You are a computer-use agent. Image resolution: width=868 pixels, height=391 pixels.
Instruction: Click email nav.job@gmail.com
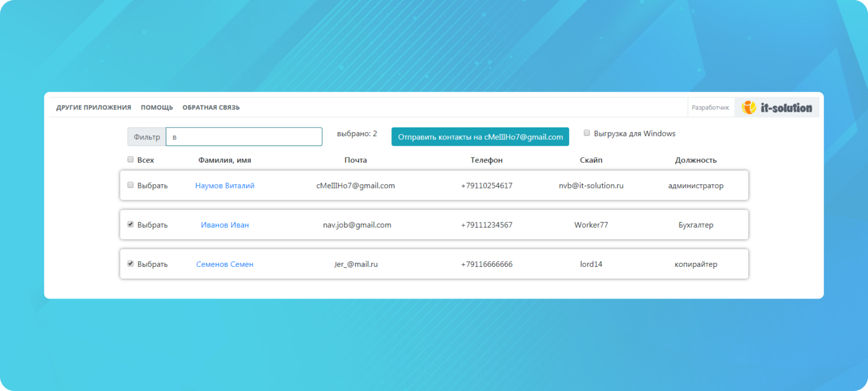(x=357, y=225)
